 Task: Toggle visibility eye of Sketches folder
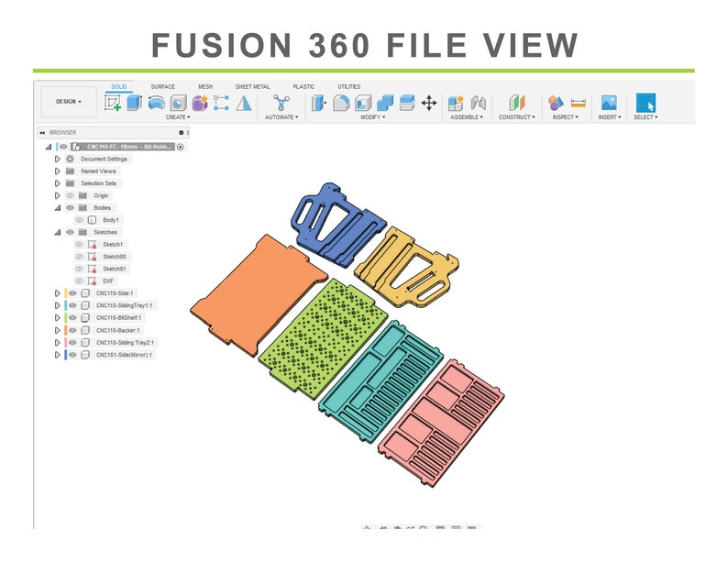(x=70, y=232)
